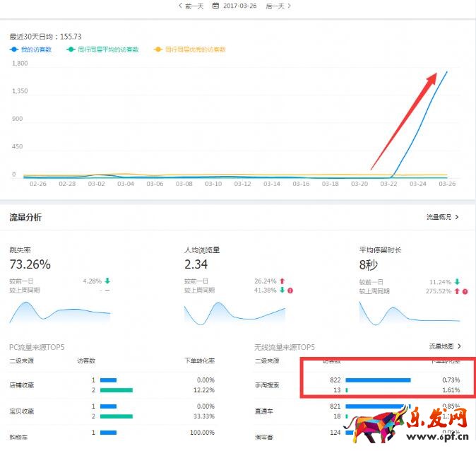Click the 822 visitors blue bar

click(x=378, y=380)
